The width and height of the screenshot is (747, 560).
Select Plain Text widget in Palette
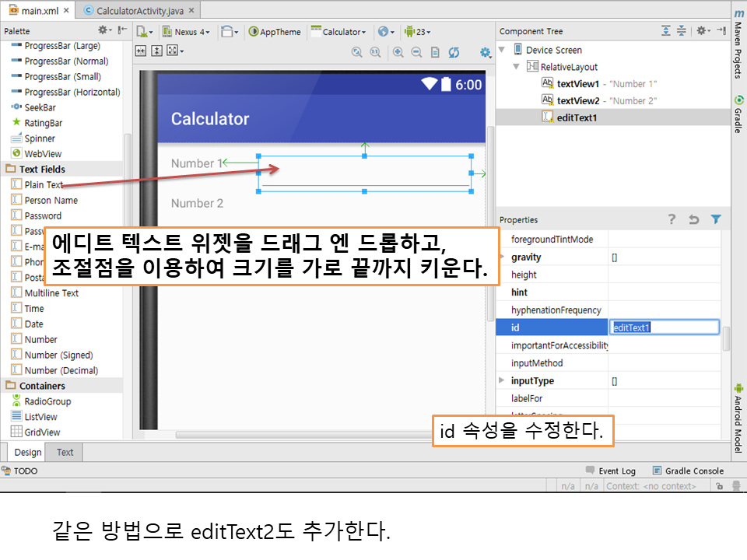tap(43, 185)
